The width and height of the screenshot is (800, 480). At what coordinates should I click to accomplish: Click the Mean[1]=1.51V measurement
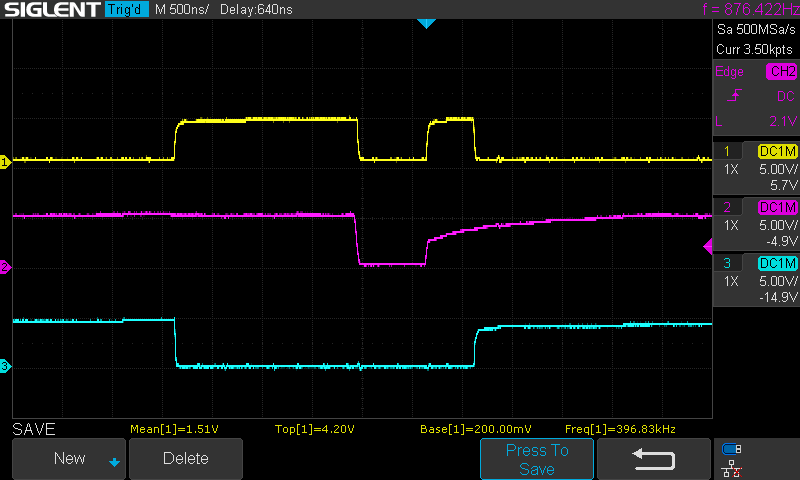pos(174,430)
